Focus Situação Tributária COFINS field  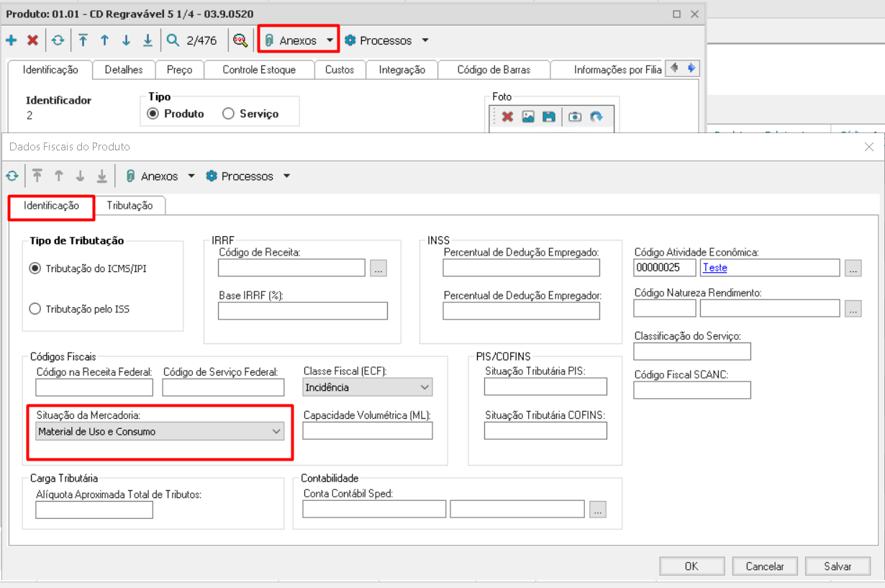tap(545, 430)
